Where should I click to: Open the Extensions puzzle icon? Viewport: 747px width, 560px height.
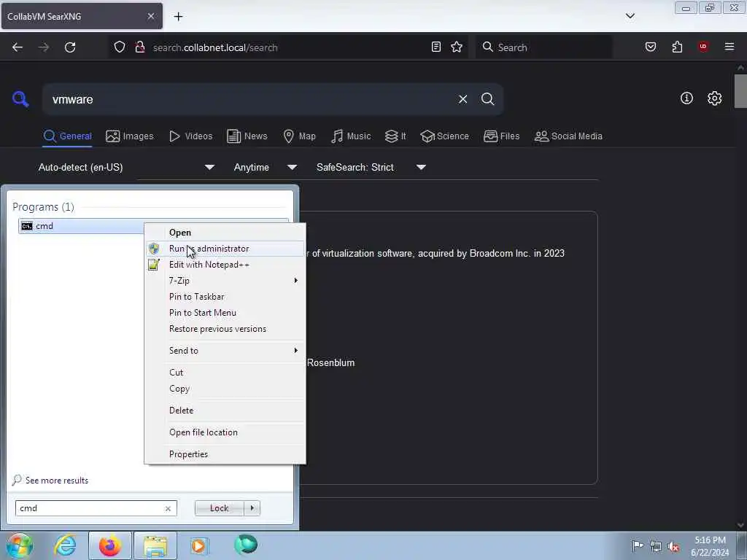point(677,47)
